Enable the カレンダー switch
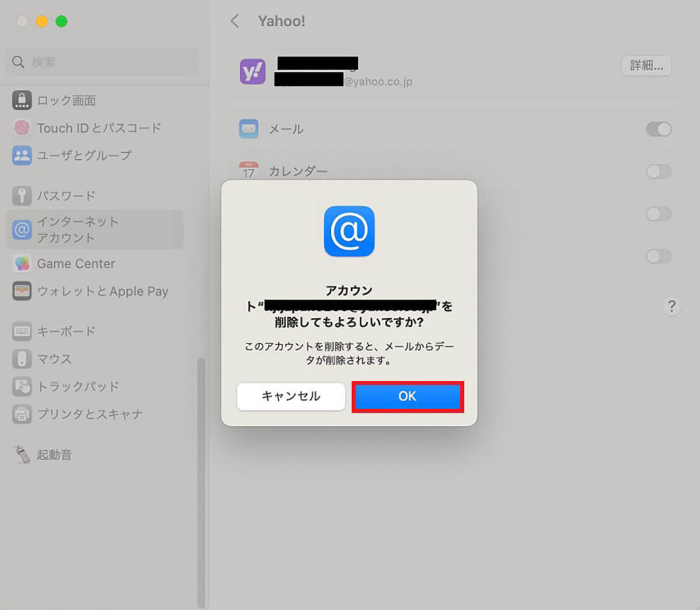The height and width of the screenshot is (610, 700). (659, 171)
